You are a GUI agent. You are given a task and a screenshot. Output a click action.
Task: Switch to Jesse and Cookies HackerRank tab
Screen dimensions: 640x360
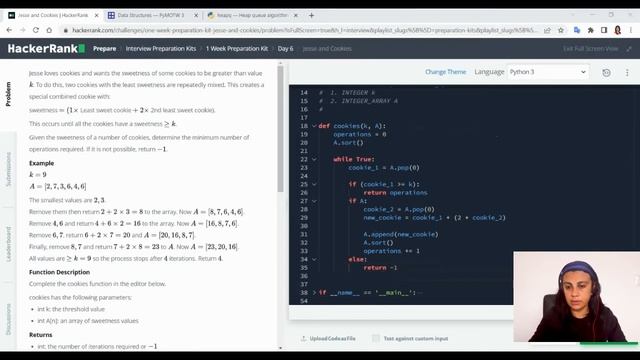(53, 16)
